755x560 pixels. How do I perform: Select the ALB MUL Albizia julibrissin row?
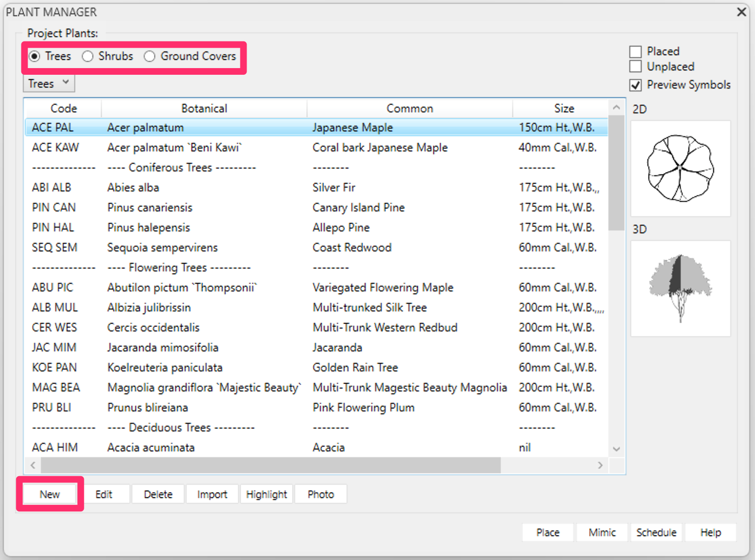click(x=317, y=308)
